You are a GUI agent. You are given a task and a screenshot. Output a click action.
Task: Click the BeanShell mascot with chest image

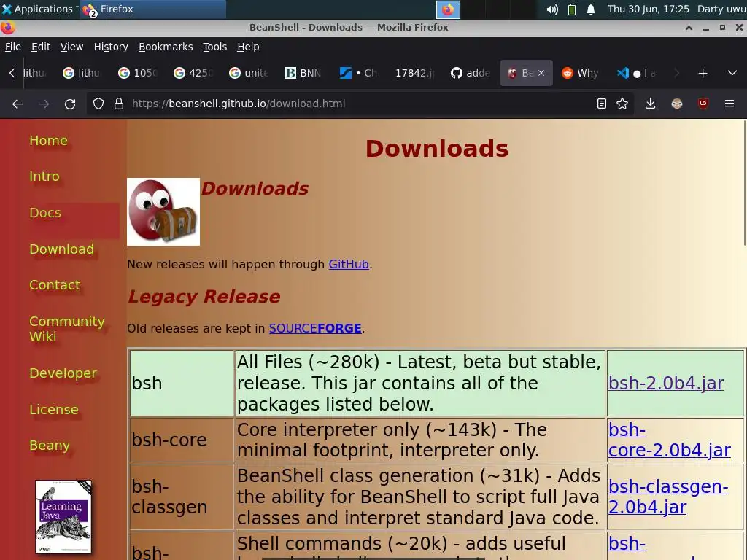click(163, 212)
